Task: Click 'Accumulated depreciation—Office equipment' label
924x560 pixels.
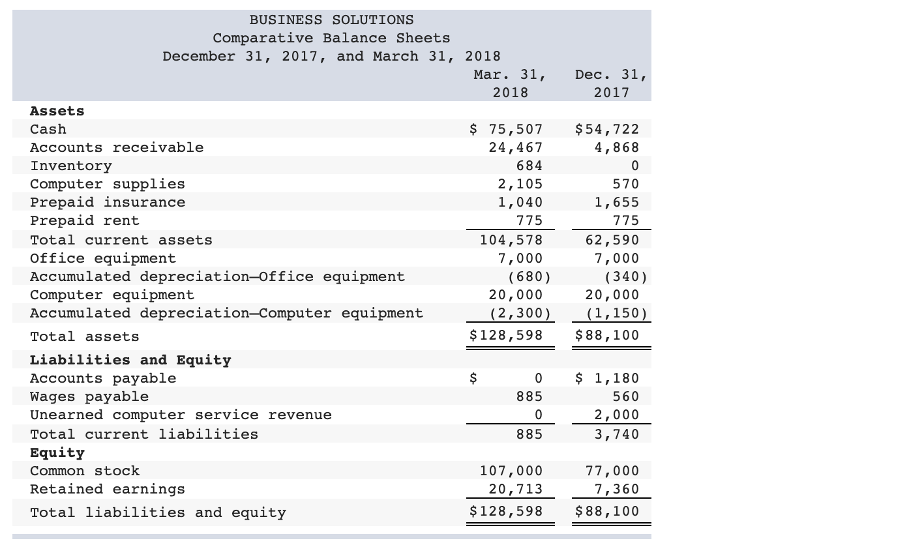Action: click(x=217, y=276)
